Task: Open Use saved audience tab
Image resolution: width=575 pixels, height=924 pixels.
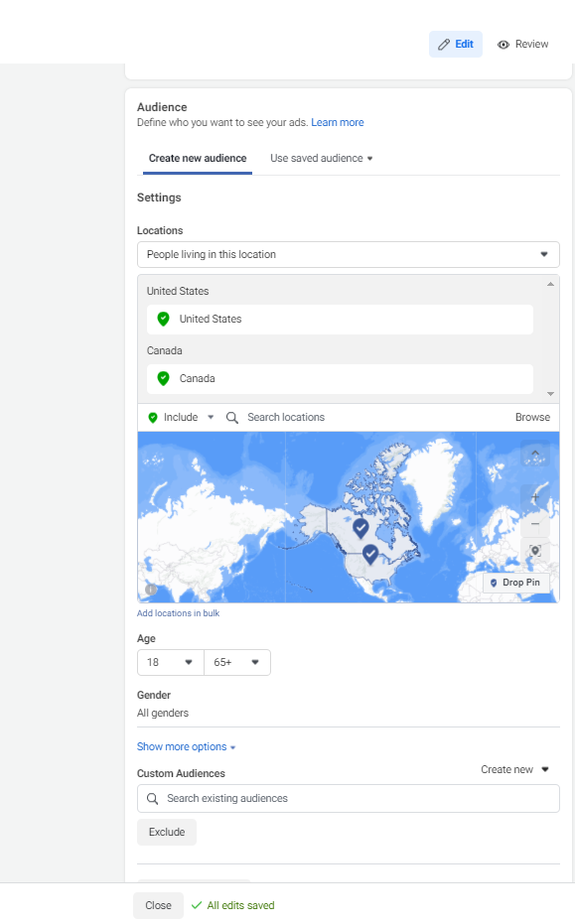Action: (322, 159)
